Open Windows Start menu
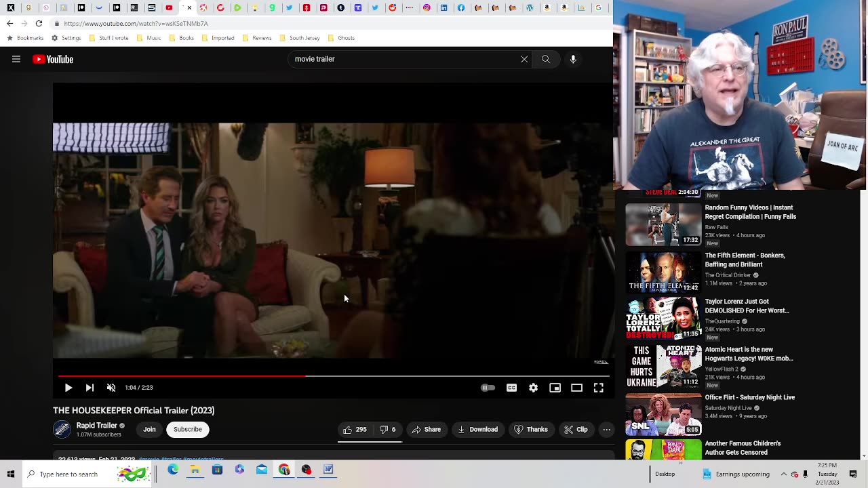This screenshot has width=868, height=488. click(11, 474)
